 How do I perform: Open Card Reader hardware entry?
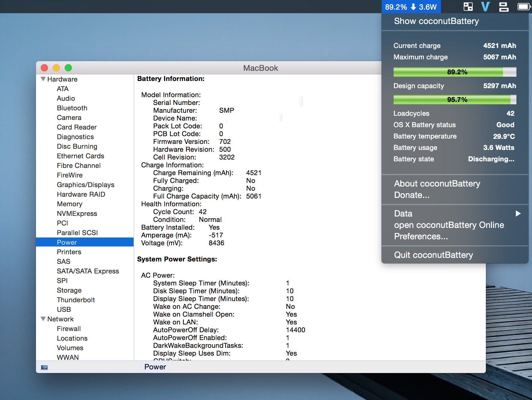77,127
